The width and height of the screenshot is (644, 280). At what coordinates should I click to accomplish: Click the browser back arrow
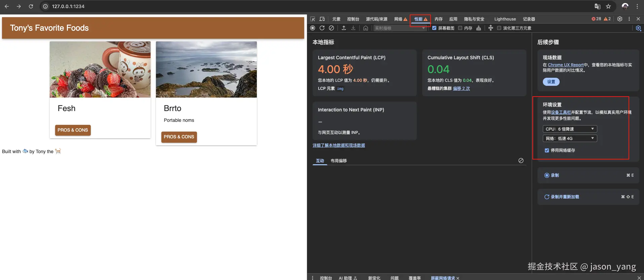pos(7,6)
